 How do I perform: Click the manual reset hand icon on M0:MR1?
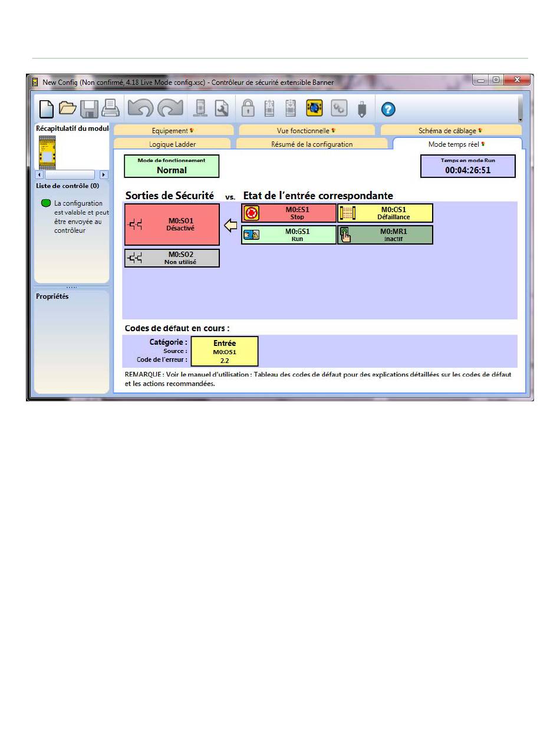coord(346,235)
